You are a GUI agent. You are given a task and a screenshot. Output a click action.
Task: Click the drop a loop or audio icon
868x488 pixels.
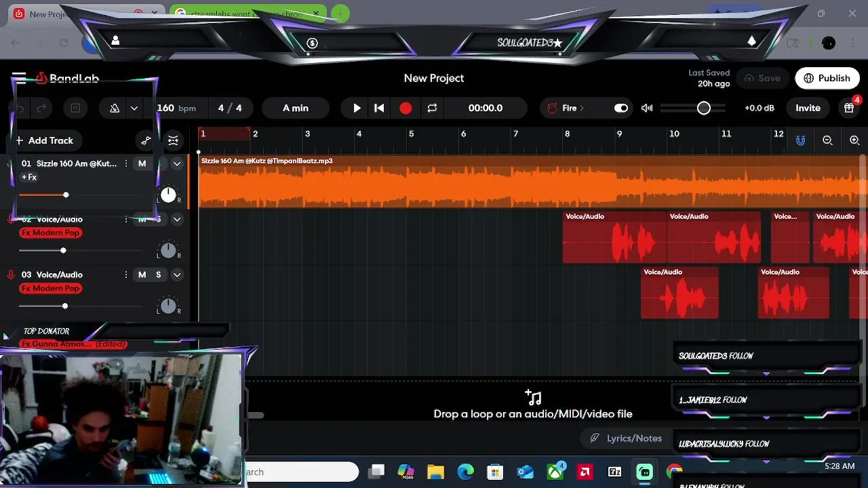pyautogui.click(x=533, y=397)
